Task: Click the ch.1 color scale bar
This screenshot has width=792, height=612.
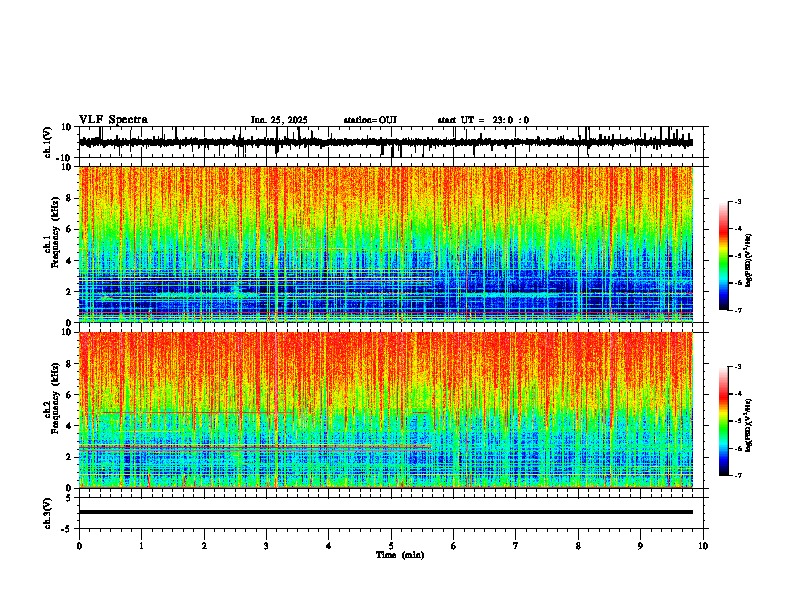Action: coord(724,256)
